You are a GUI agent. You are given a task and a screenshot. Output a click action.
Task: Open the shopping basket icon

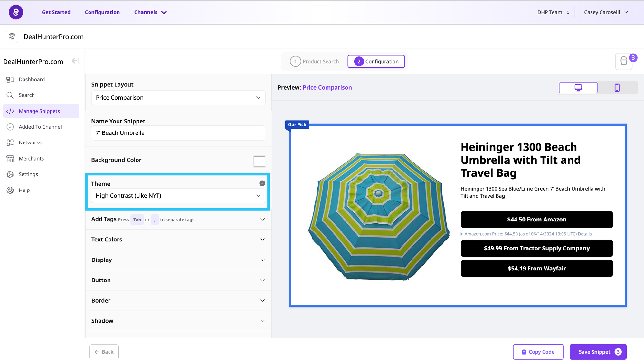(624, 61)
